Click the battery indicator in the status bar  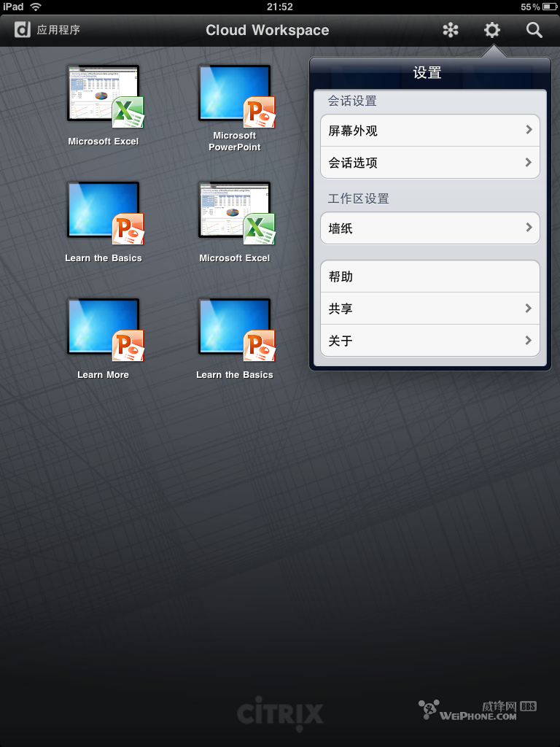[550, 7]
